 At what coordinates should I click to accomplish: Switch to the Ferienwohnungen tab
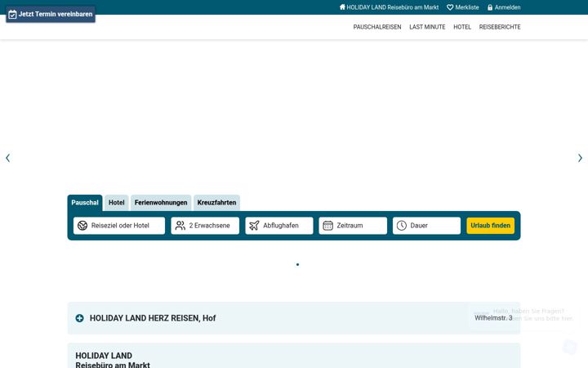click(161, 203)
